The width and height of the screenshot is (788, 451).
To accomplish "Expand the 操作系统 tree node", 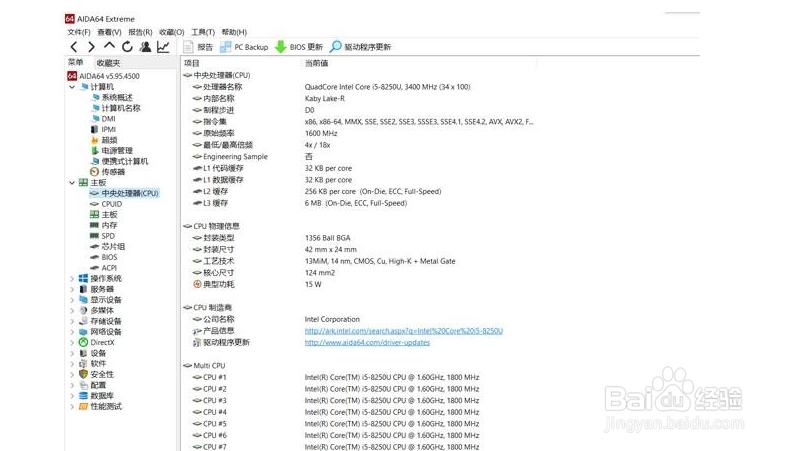I will point(72,279).
